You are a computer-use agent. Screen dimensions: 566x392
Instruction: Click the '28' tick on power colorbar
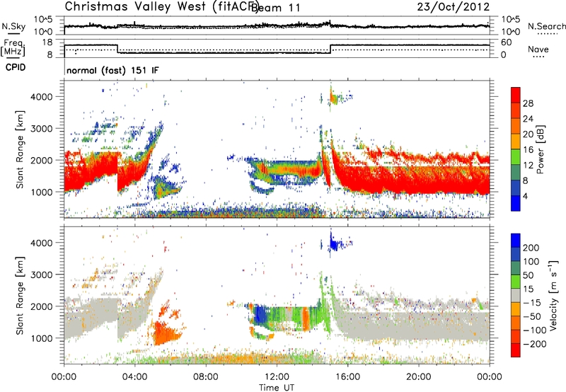pyautogui.click(x=528, y=103)
